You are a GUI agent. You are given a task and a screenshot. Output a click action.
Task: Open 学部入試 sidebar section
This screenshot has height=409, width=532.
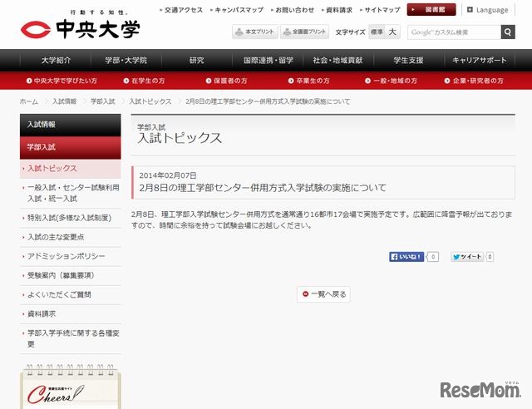click(x=70, y=148)
